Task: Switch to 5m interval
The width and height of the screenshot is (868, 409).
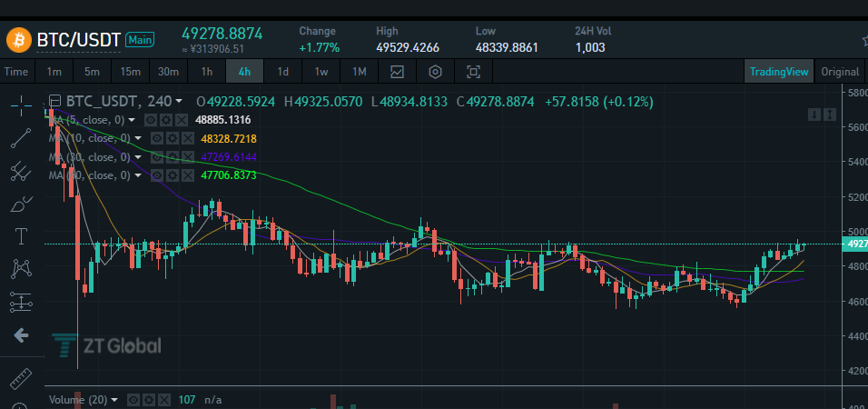Action: (x=93, y=72)
